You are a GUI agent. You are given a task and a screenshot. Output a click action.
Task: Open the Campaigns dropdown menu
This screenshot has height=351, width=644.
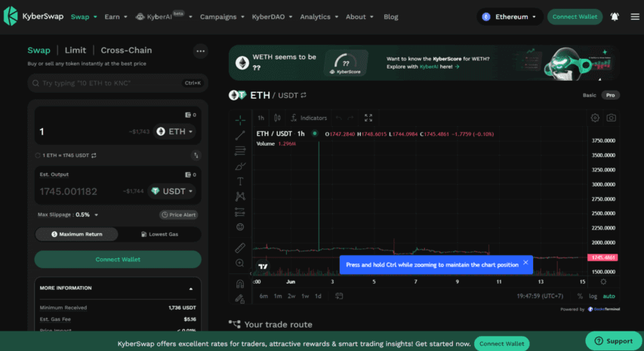pos(222,17)
